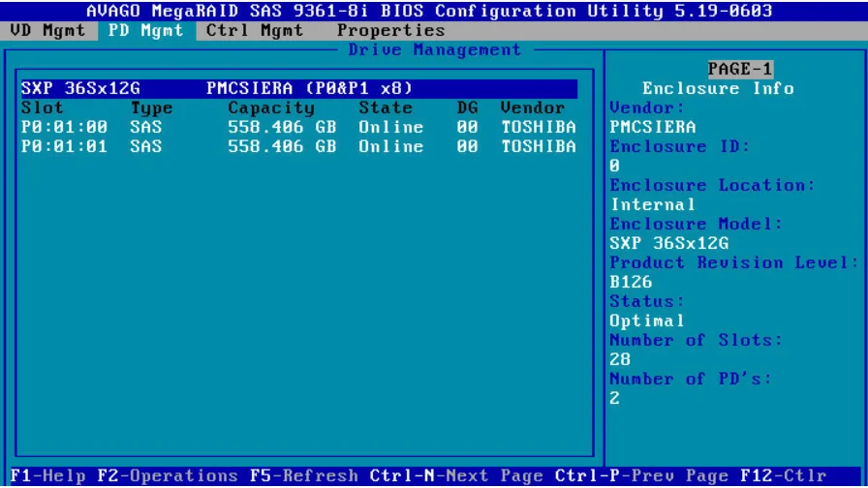The height and width of the screenshot is (488, 868).
Task: Click the Status value Optimal
Action: [647, 320]
